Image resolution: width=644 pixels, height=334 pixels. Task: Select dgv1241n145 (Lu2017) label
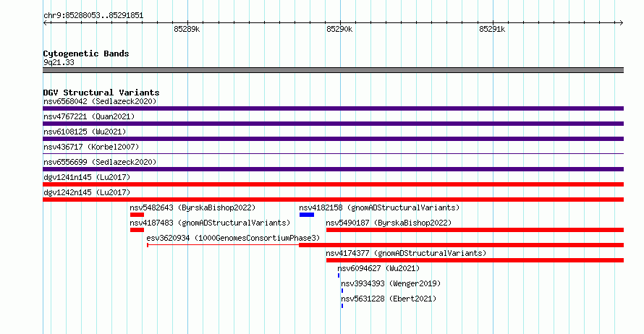click(x=87, y=177)
